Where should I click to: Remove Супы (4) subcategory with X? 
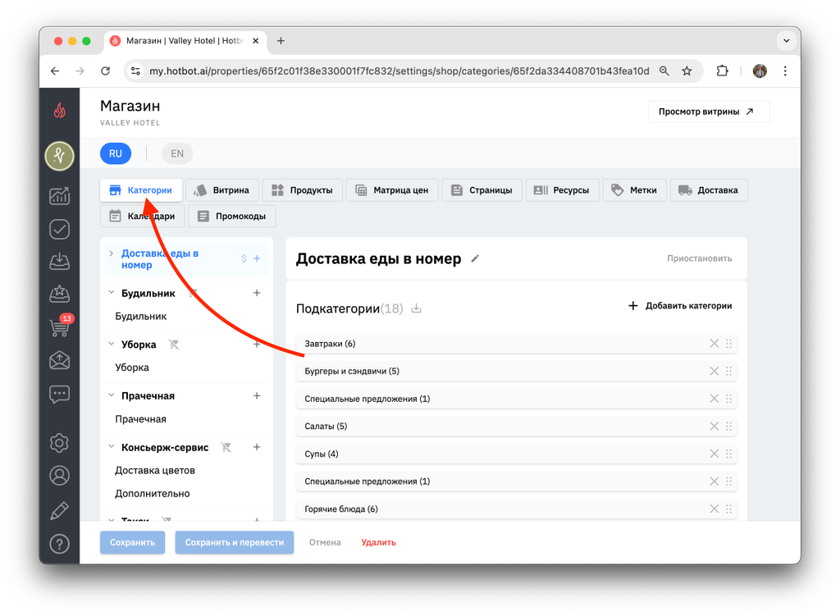point(714,454)
